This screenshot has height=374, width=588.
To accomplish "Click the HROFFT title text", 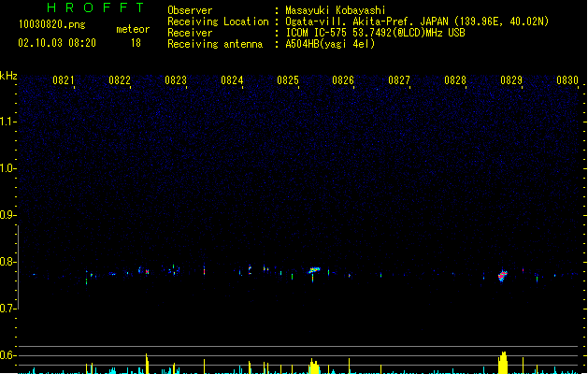I will tap(96, 7).
